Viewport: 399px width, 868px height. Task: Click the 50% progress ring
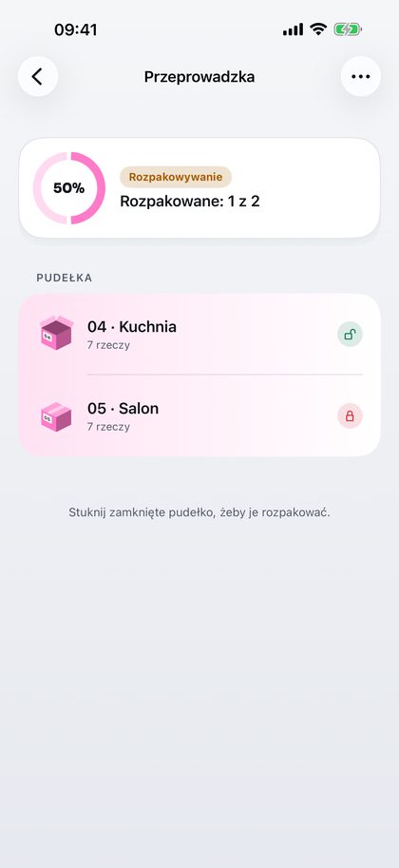[x=69, y=188]
